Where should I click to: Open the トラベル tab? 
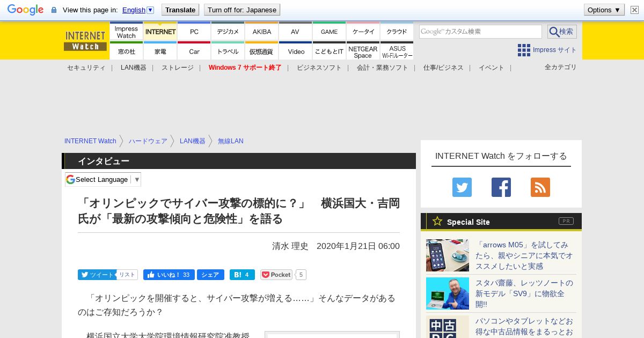[x=228, y=51]
